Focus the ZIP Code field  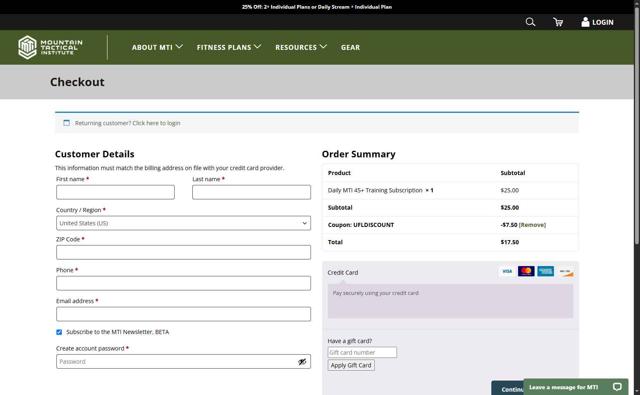coord(183,253)
